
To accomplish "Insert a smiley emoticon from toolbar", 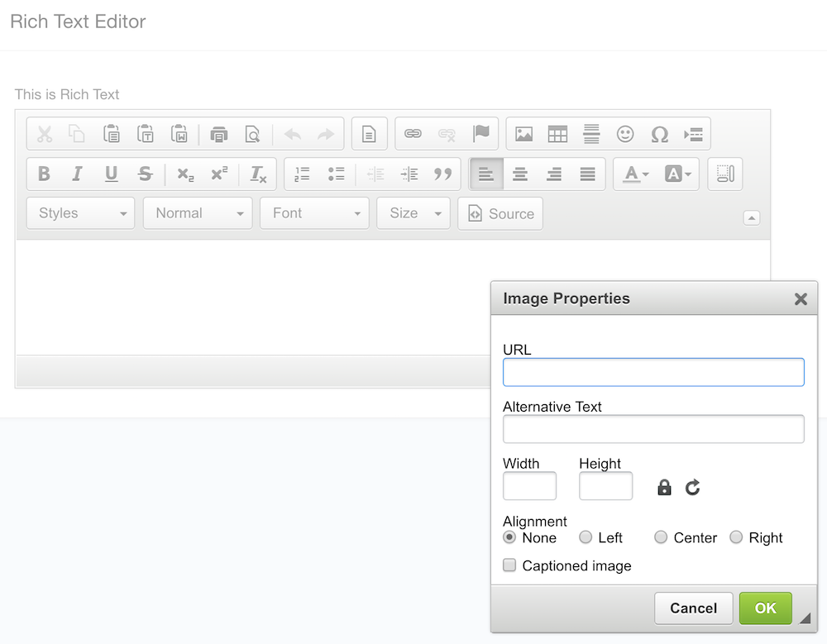I will tap(625, 134).
